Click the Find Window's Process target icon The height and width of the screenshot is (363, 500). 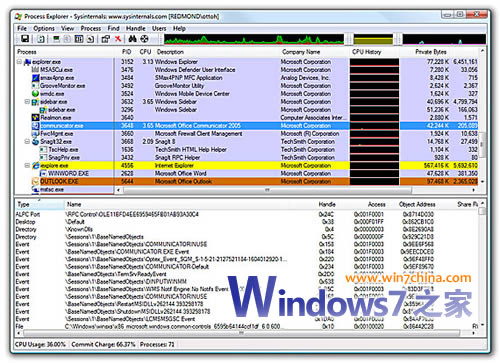[x=144, y=39]
